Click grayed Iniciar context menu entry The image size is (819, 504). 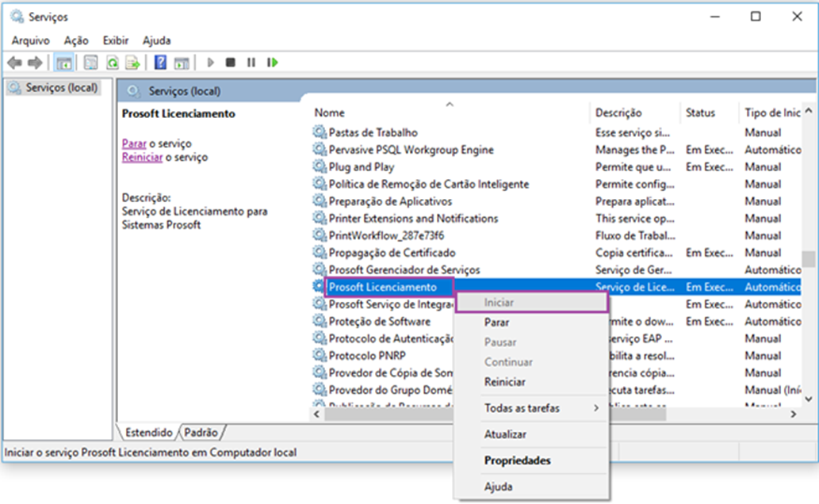tap(531, 303)
